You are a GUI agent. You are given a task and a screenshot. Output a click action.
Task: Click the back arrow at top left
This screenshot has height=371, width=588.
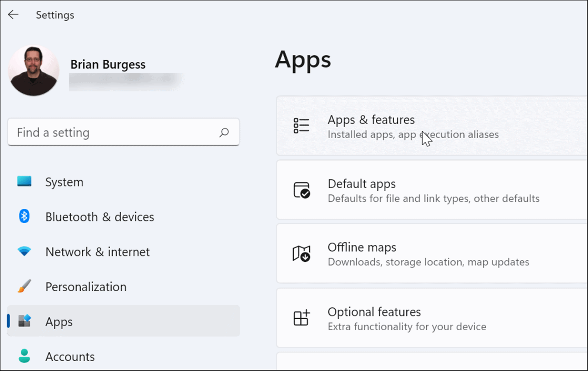13,14
